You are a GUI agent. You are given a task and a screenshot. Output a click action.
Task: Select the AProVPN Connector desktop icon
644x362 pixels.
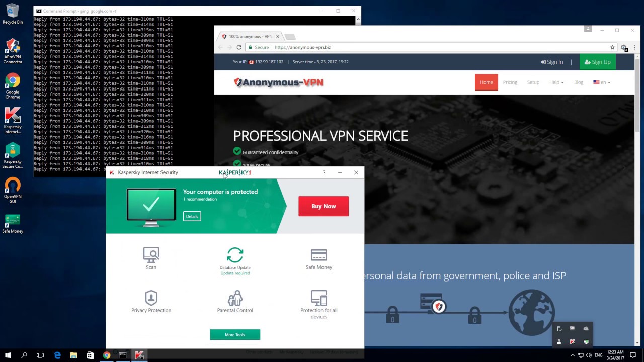pos(13,51)
